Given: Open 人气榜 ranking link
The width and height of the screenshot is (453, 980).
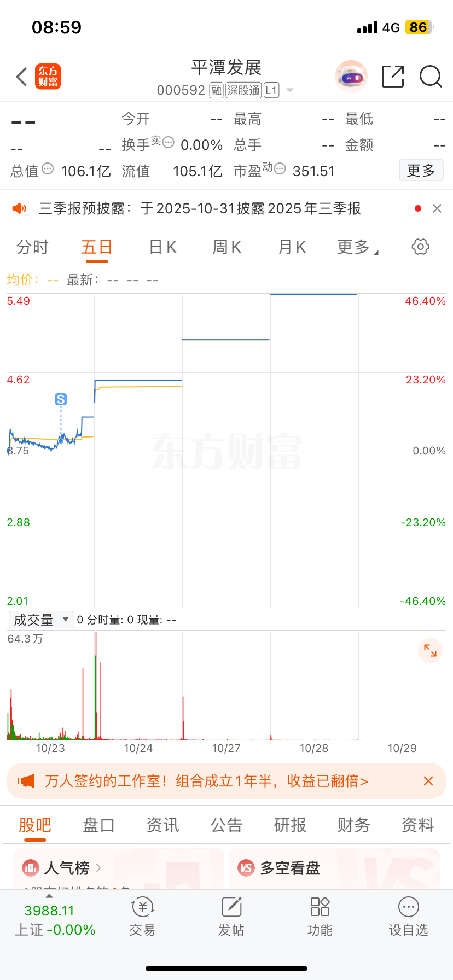Looking at the screenshot, I should pos(62,868).
